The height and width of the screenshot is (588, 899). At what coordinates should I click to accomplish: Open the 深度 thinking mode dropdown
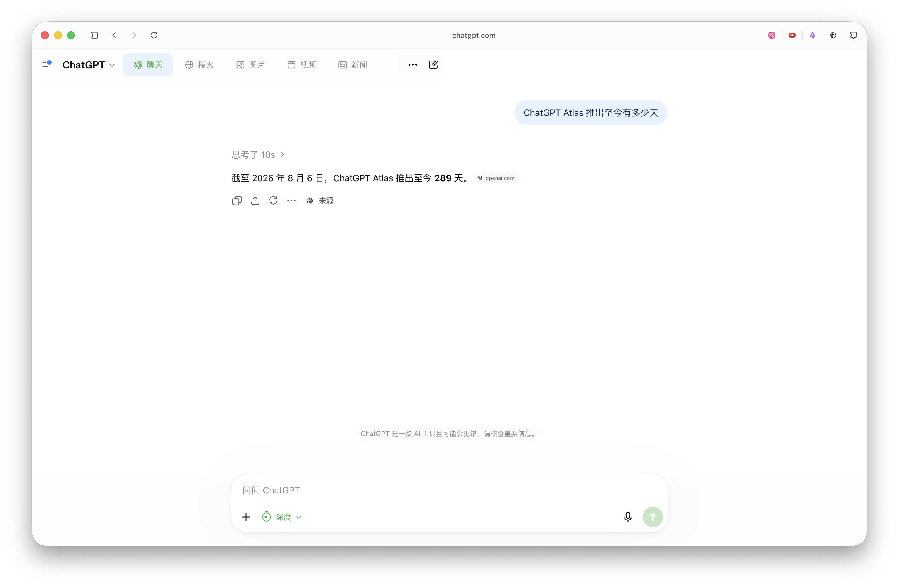coord(282,517)
